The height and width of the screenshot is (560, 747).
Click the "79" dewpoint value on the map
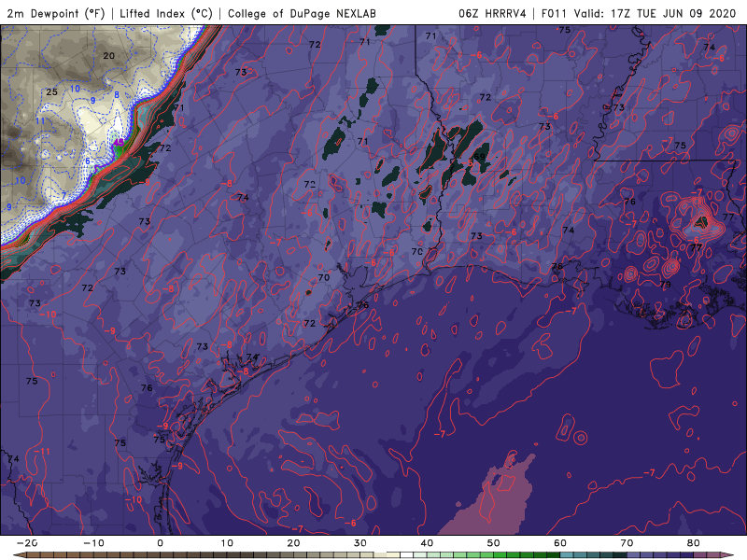[x=666, y=285]
